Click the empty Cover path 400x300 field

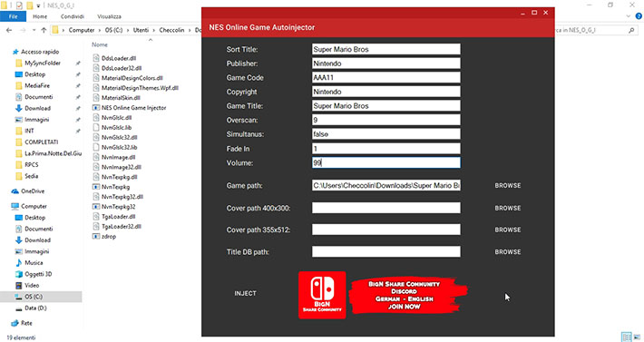click(x=386, y=208)
